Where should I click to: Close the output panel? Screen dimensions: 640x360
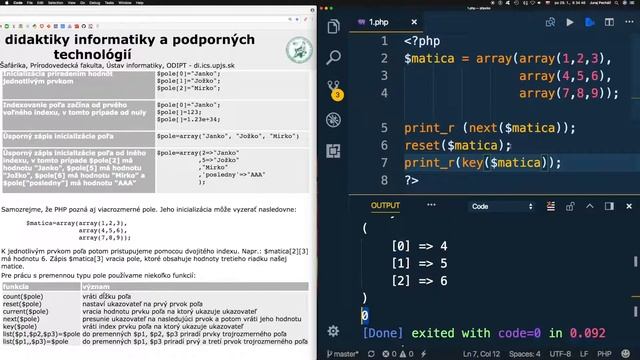point(629,207)
